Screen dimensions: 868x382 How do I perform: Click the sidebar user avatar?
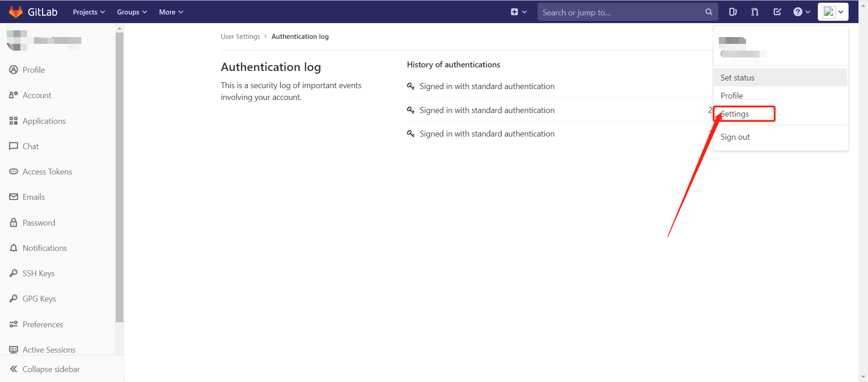[x=17, y=40]
